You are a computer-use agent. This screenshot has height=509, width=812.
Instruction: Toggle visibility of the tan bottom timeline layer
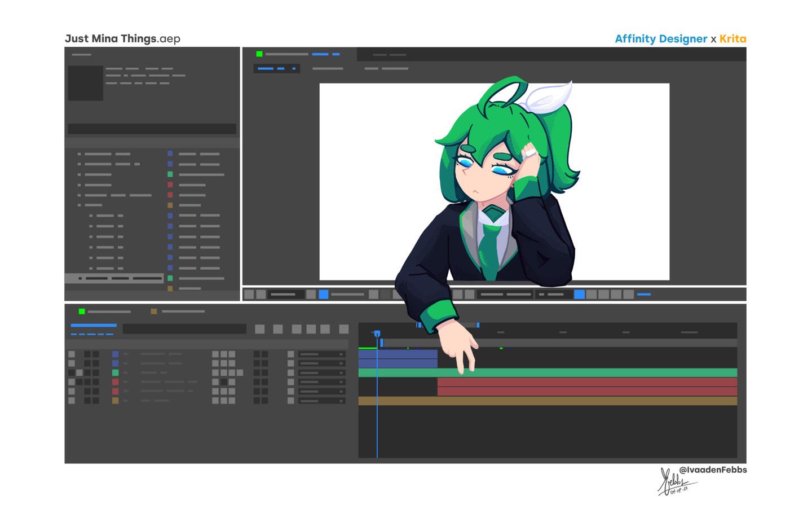pos(72,401)
